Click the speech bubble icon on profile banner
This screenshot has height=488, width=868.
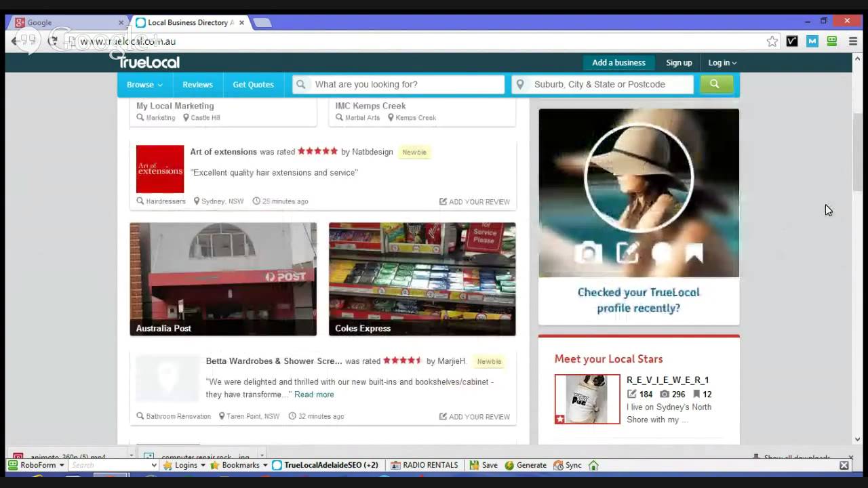tap(661, 253)
